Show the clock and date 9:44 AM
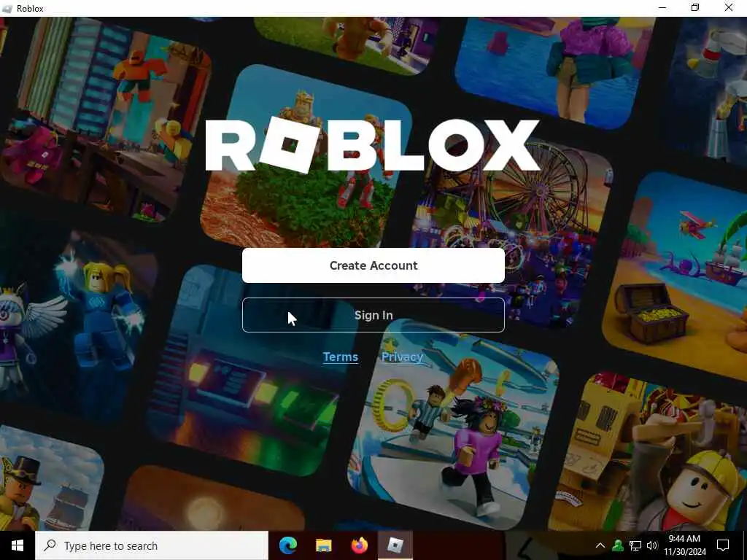This screenshot has width=747, height=560. coord(684,545)
